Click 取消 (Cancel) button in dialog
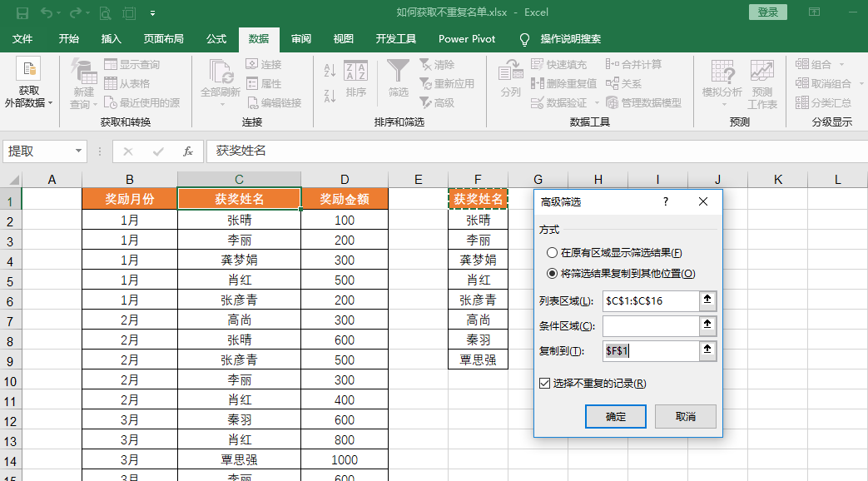Viewport: 868px width, 481px height. [x=685, y=416]
